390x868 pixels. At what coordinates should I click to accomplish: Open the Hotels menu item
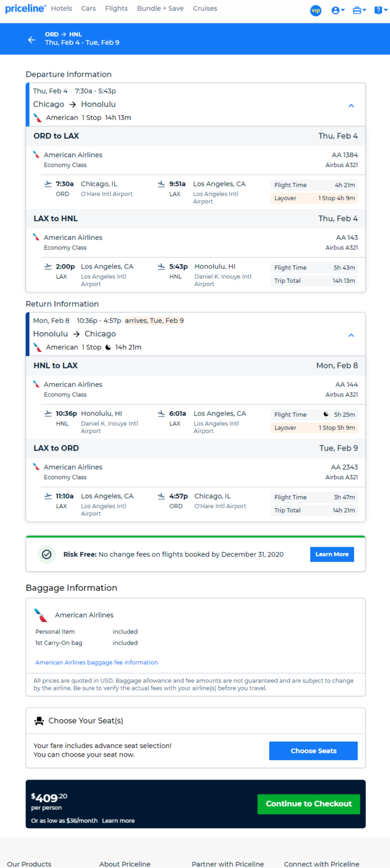(x=62, y=9)
